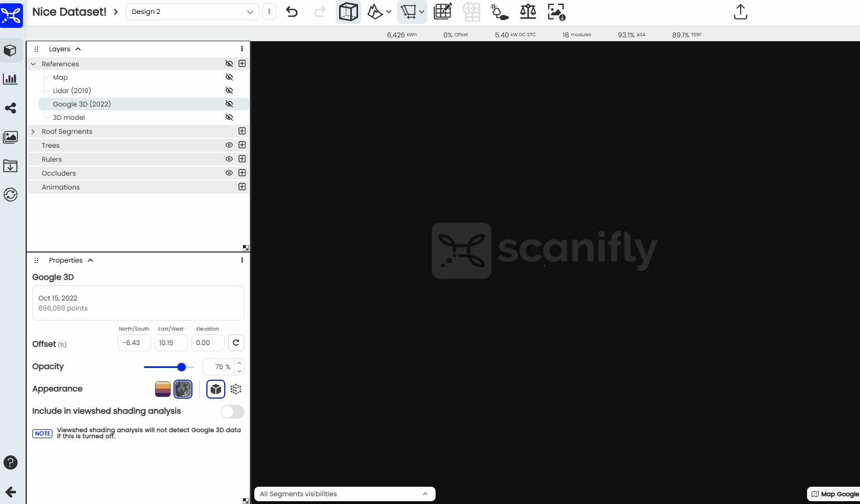Click the help question mark icon
860x504 pixels.
click(x=11, y=463)
